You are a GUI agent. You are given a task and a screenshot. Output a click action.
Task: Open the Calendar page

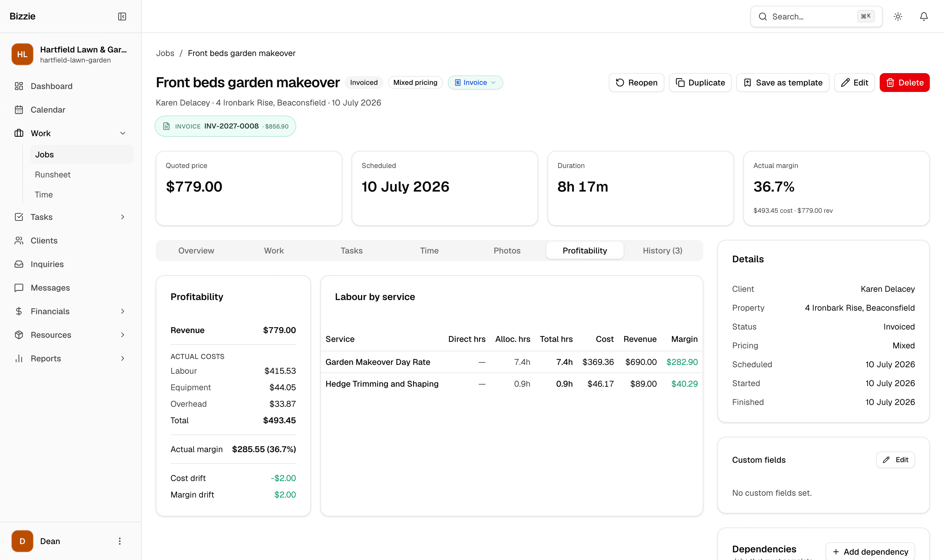click(x=71, y=110)
